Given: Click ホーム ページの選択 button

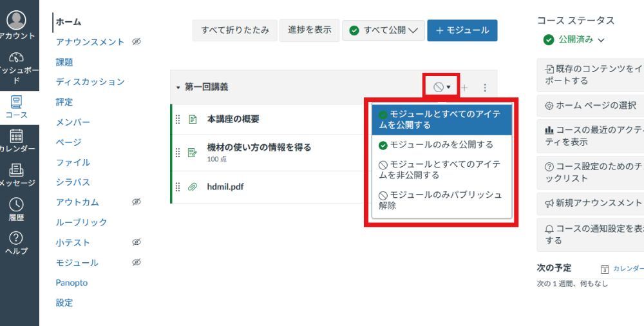Looking at the screenshot, I should coord(591,106).
